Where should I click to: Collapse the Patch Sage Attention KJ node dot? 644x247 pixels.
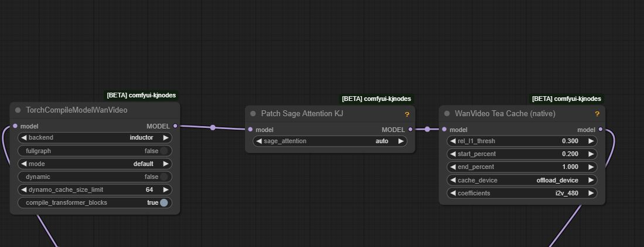pyautogui.click(x=253, y=113)
